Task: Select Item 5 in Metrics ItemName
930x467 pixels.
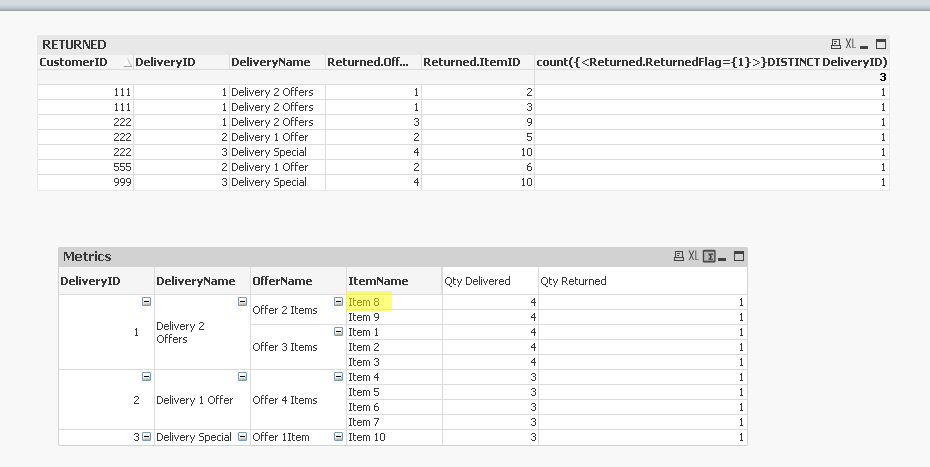Action: [x=394, y=392]
